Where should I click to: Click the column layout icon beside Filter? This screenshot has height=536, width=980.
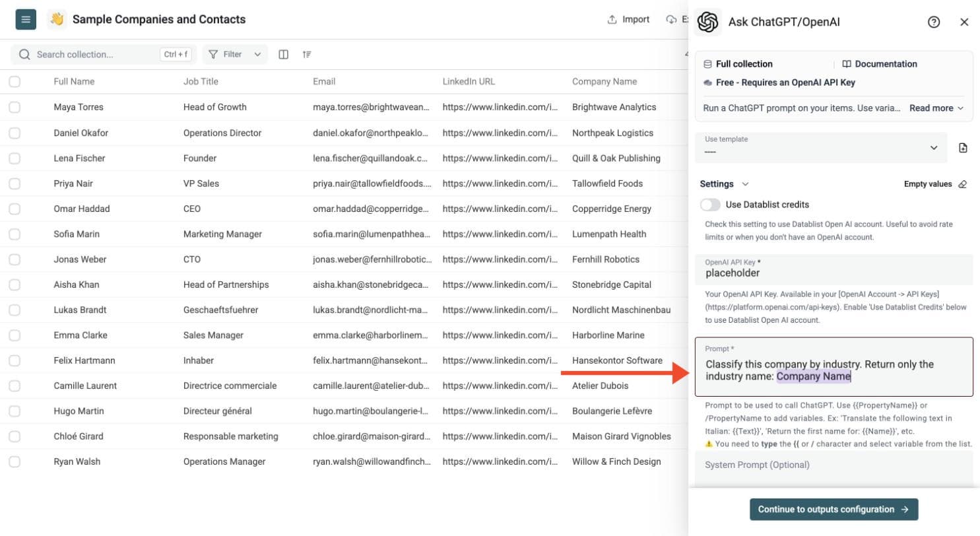pyautogui.click(x=284, y=54)
